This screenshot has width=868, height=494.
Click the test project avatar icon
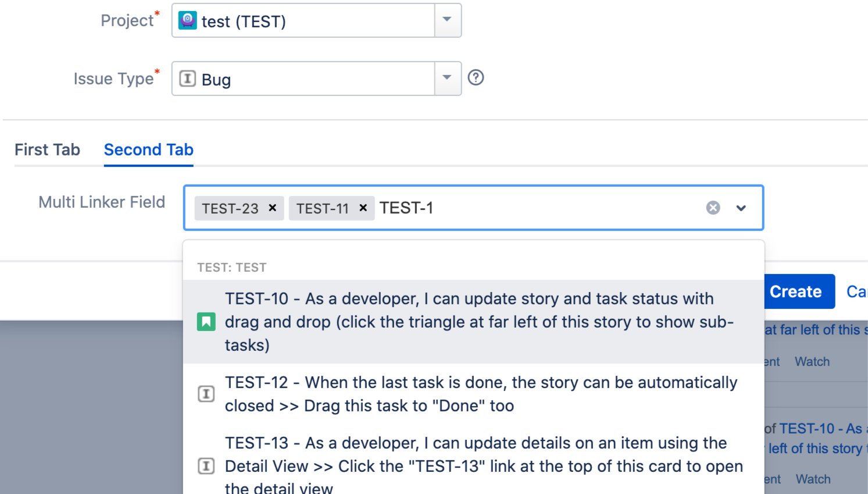point(187,20)
